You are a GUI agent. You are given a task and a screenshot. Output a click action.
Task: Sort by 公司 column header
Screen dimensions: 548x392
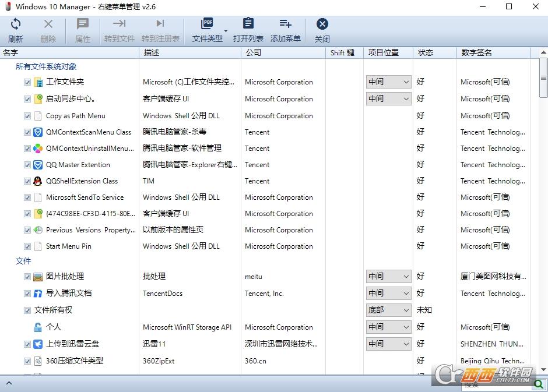283,52
